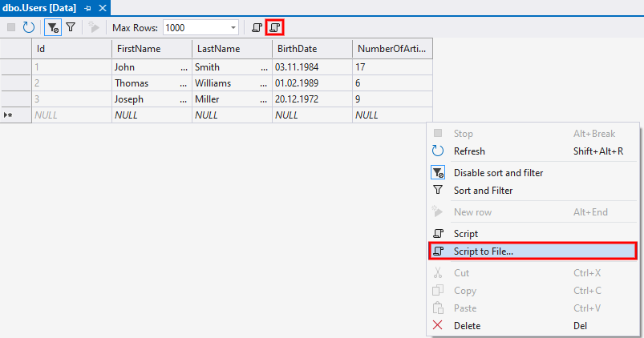This screenshot has height=338, width=644.
Task: Click the LastName column header
Action: pos(232,49)
